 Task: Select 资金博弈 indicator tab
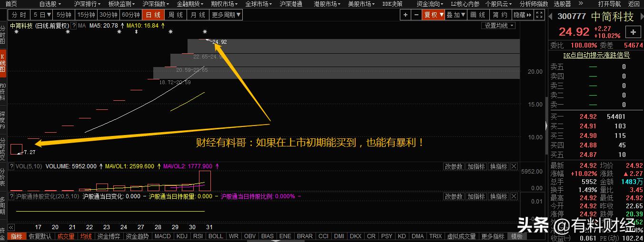point(109,236)
